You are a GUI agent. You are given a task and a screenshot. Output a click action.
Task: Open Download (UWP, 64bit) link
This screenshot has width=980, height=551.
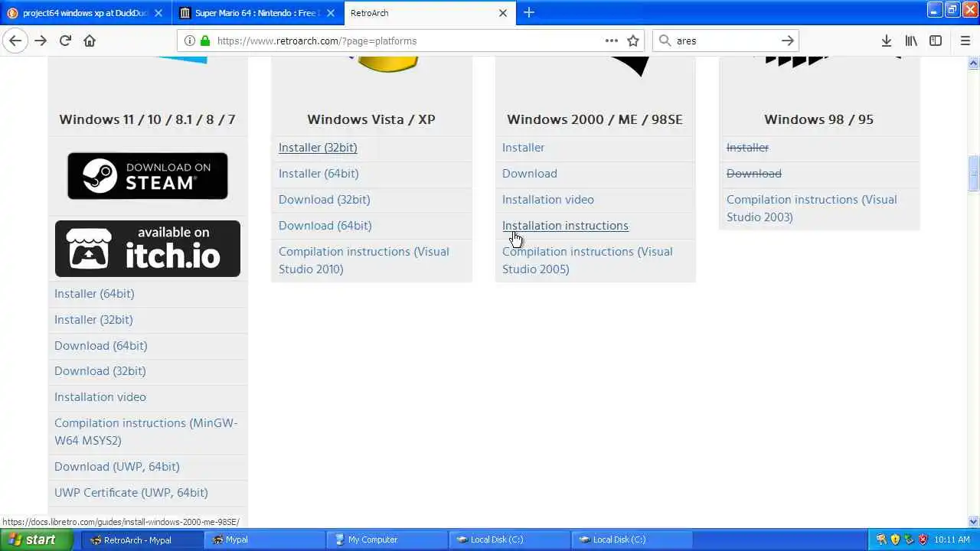[117, 467]
